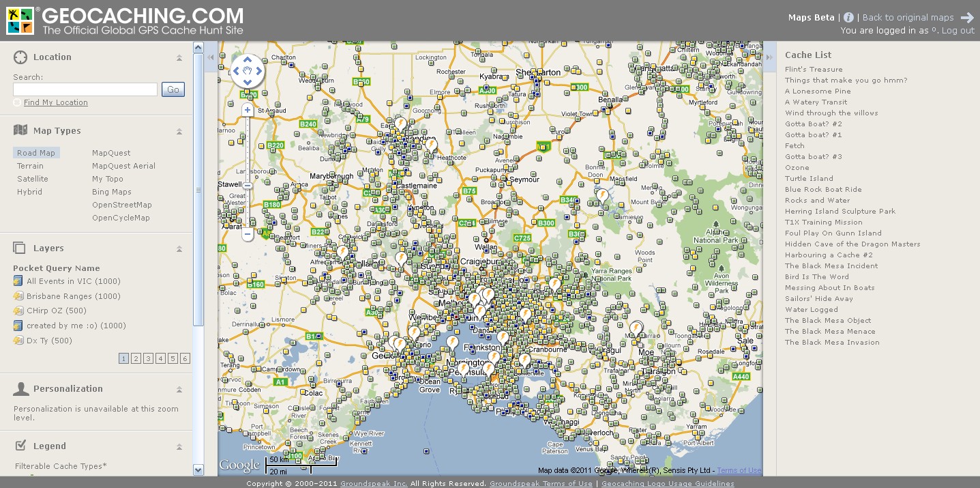Viewport: 980px width, 488px height.
Task: Open Turtle Island in the Cache List
Action: (x=809, y=179)
